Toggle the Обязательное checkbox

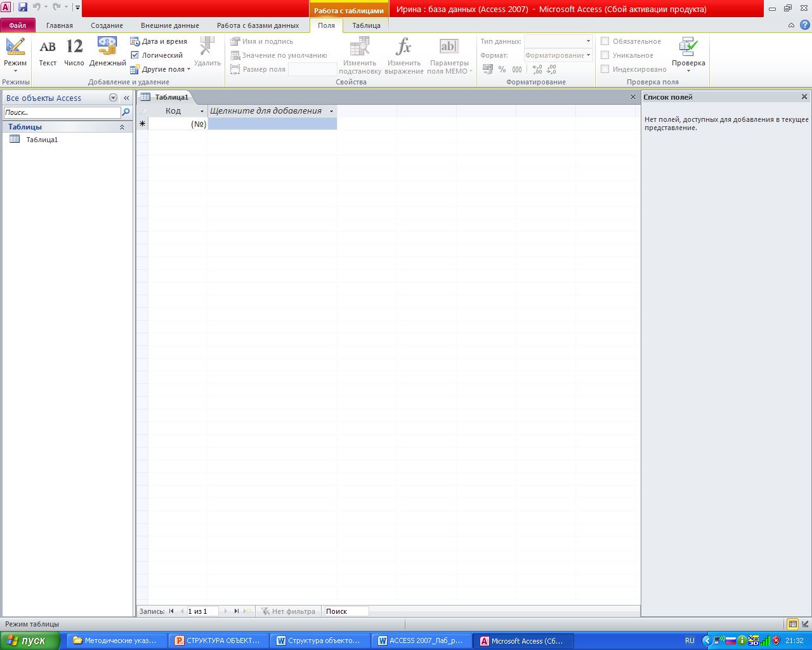(605, 41)
